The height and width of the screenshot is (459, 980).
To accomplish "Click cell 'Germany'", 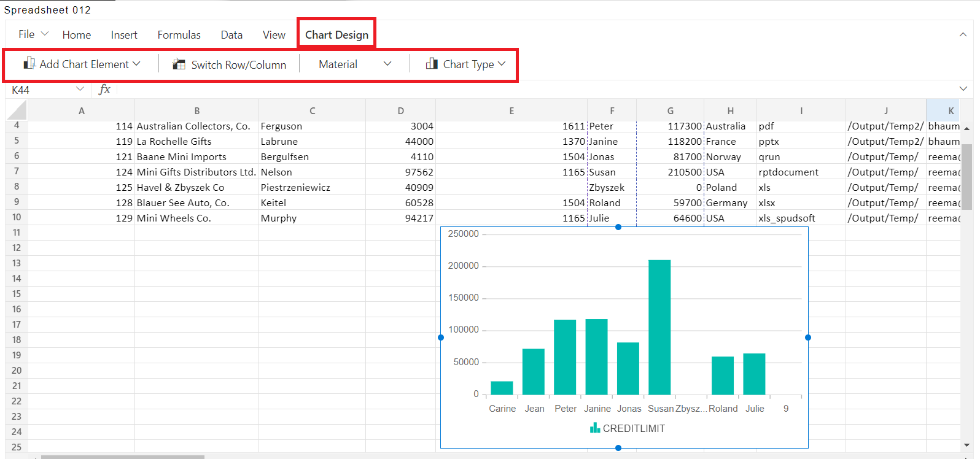I will pos(731,202).
